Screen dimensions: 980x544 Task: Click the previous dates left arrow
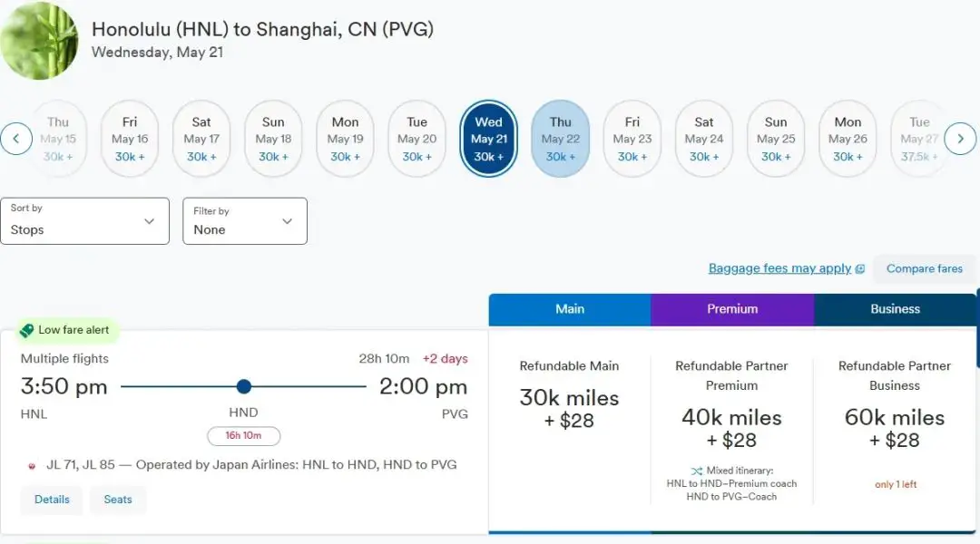pos(16,139)
